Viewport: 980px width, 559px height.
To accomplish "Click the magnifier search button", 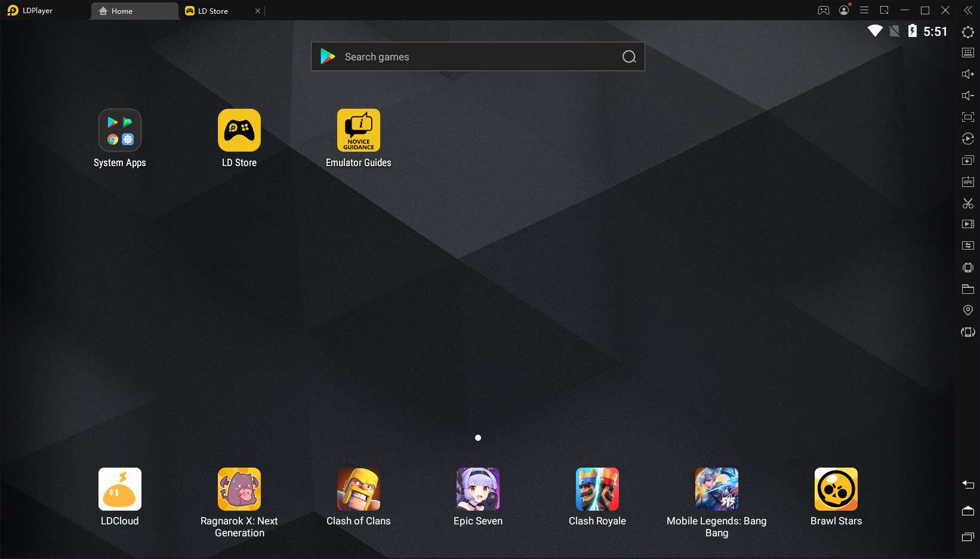I will tap(629, 57).
